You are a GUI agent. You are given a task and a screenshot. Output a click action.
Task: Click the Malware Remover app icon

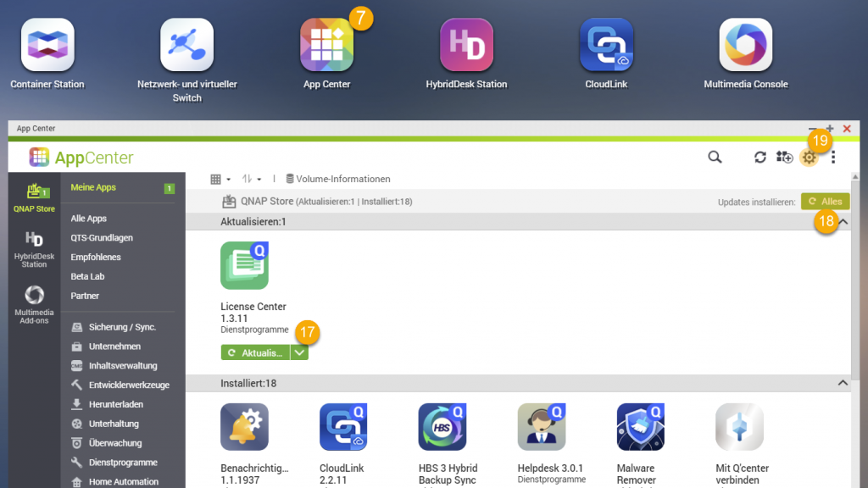point(641,427)
